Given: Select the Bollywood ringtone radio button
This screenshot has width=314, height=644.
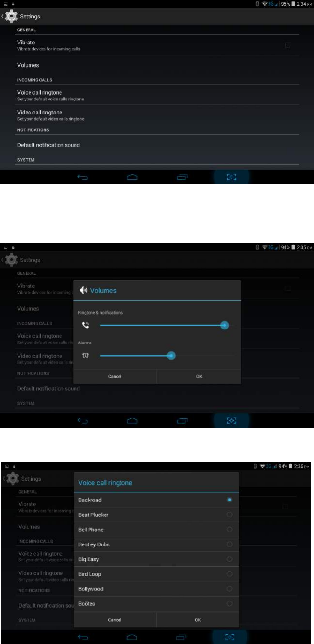Looking at the screenshot, I should (229, 589).
